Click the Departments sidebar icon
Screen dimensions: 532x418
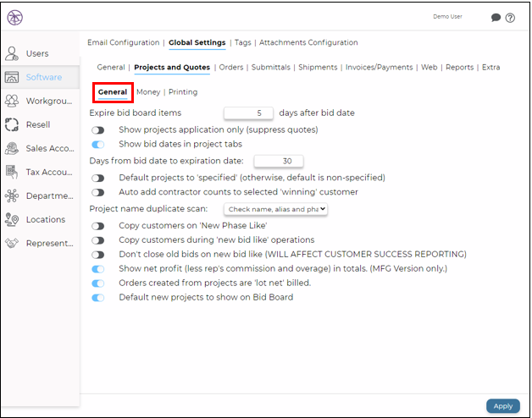12,196
